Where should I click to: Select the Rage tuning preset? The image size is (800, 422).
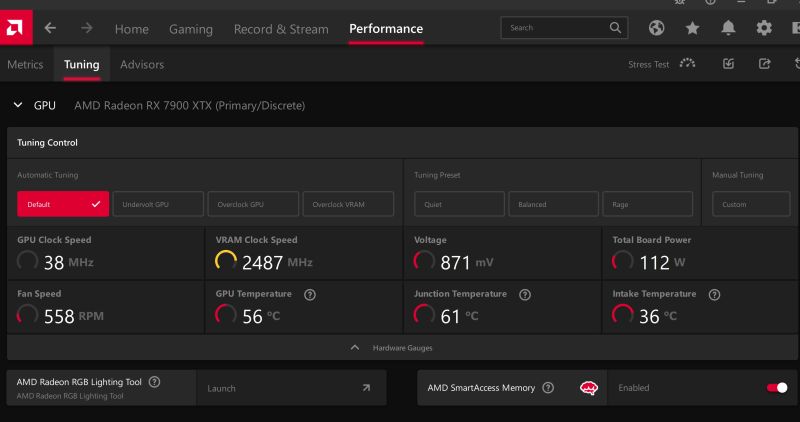647,204
